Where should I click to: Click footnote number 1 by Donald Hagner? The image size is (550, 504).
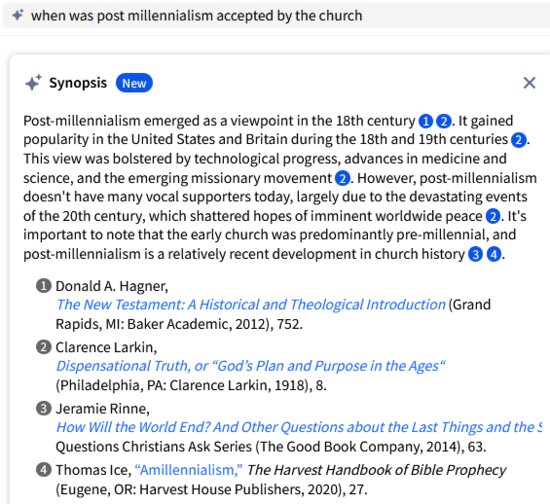[x=43, y=285]
